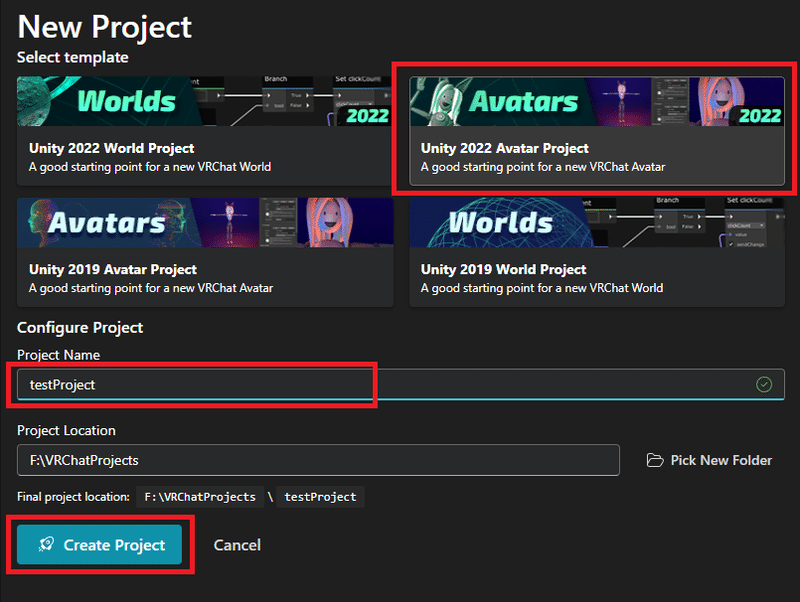Click the final location F:\VRChatProjects text
Screen dimensions: 800x602
coord(200,497)
